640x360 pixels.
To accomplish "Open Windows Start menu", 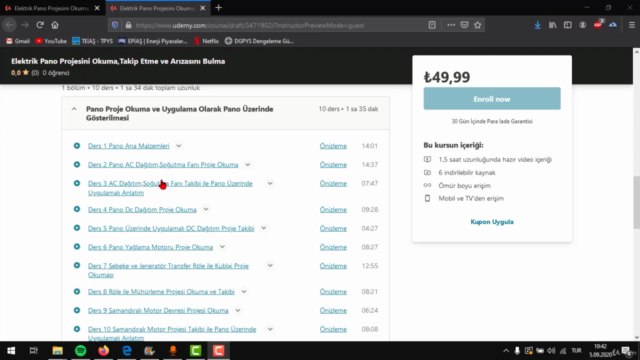I will (11, 351).
